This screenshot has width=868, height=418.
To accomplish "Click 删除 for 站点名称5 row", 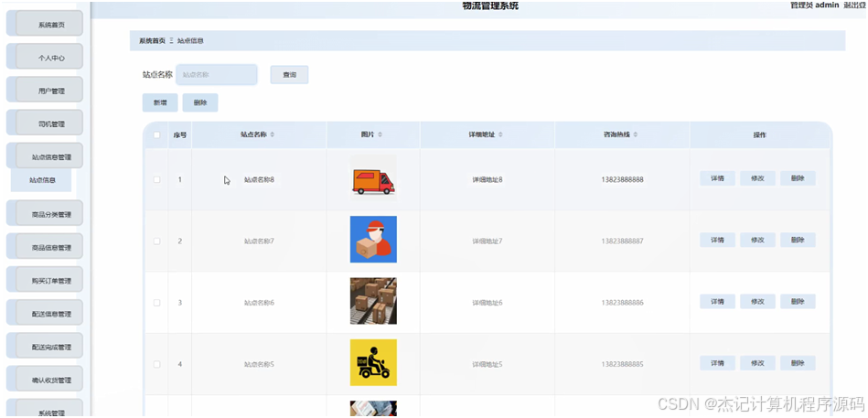I will [798, 362].
